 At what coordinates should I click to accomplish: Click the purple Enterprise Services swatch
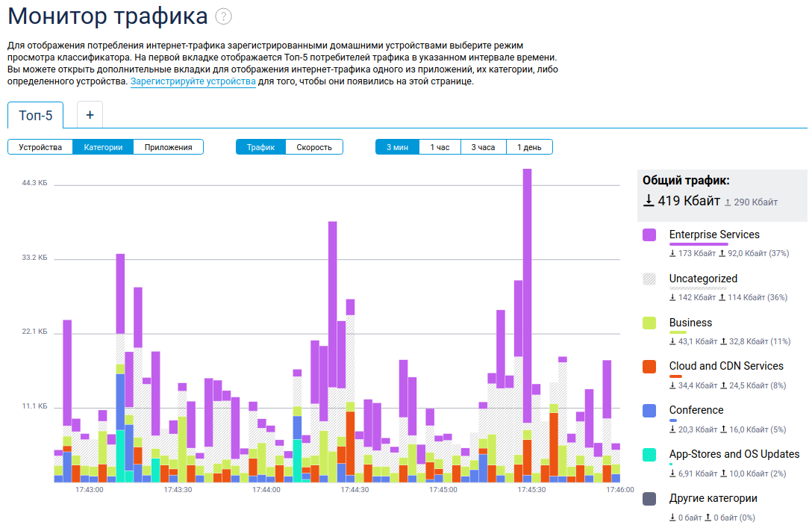coord(649,235)
